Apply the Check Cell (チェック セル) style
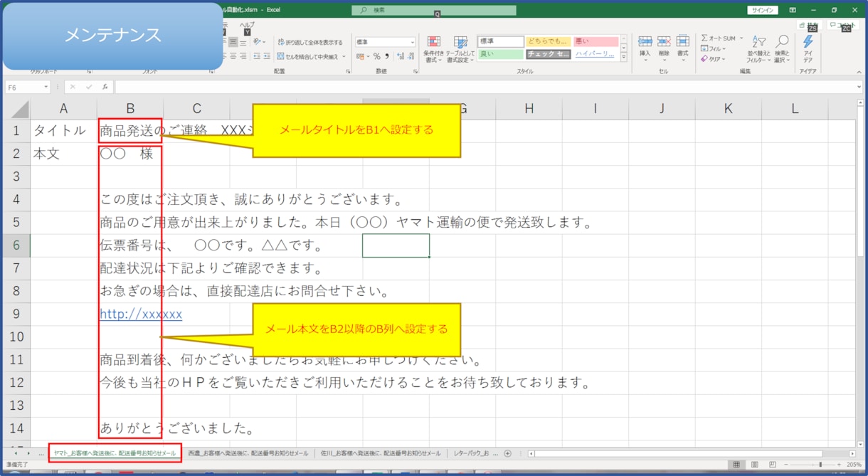This screenshot has height=476, width=868. click(x=548, y=53)
